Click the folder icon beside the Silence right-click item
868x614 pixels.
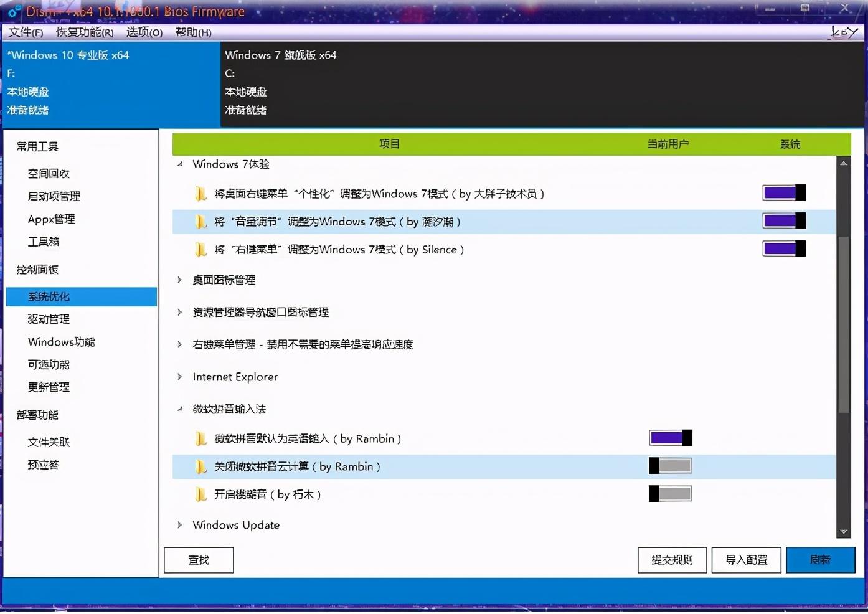[x=200, y=249]
